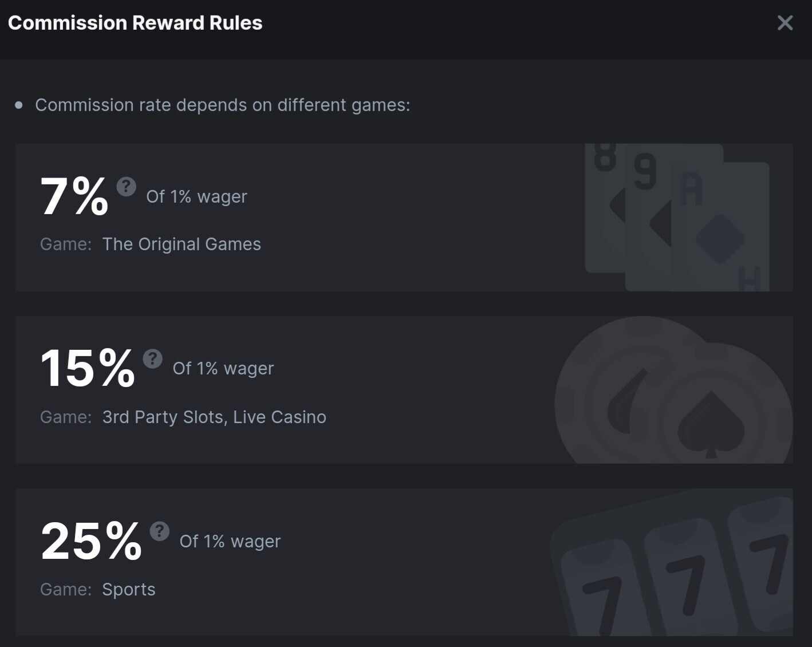Select the 25% commission rate text

coord(91,541)
